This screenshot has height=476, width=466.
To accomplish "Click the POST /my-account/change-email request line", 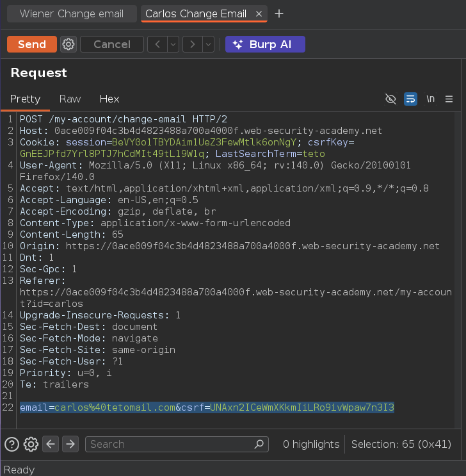I will [124, 119].
